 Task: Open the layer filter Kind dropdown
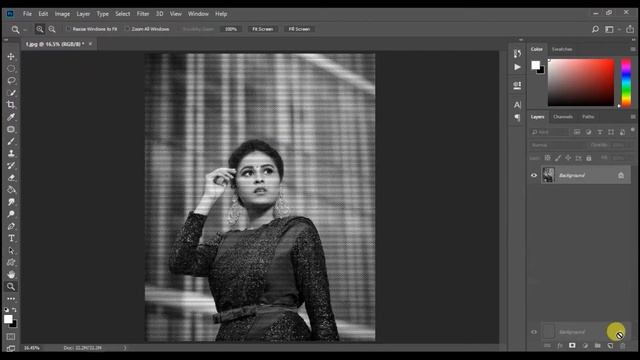(549, 132)
